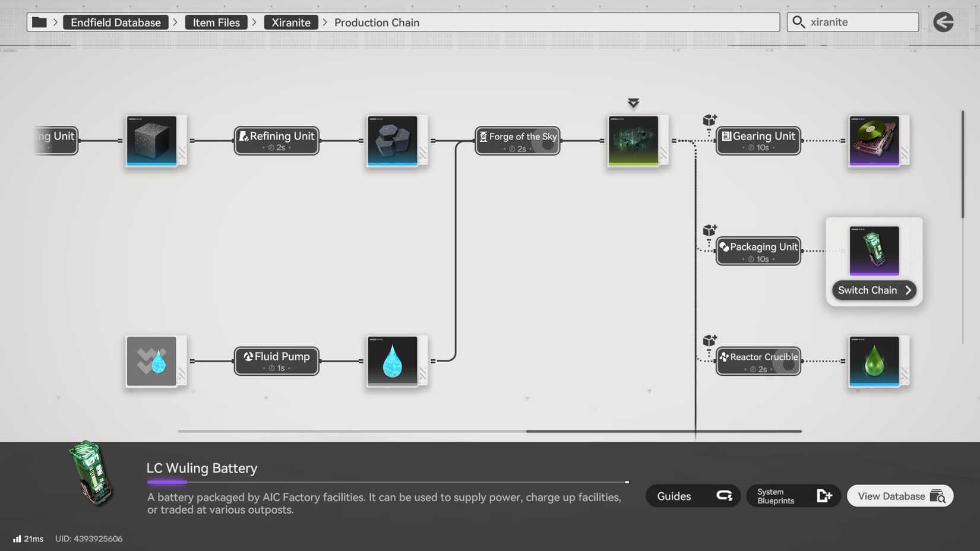The width and height of the screenshot is (980, 551).
Task: Toggle the add-box icon above Reactor Crucible
Action: (x=710, y=341)
